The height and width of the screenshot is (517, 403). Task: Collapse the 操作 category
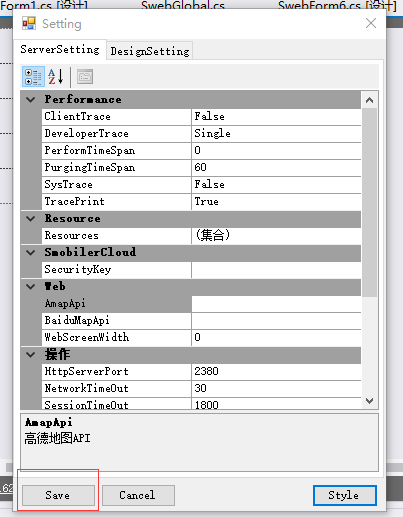31,355
